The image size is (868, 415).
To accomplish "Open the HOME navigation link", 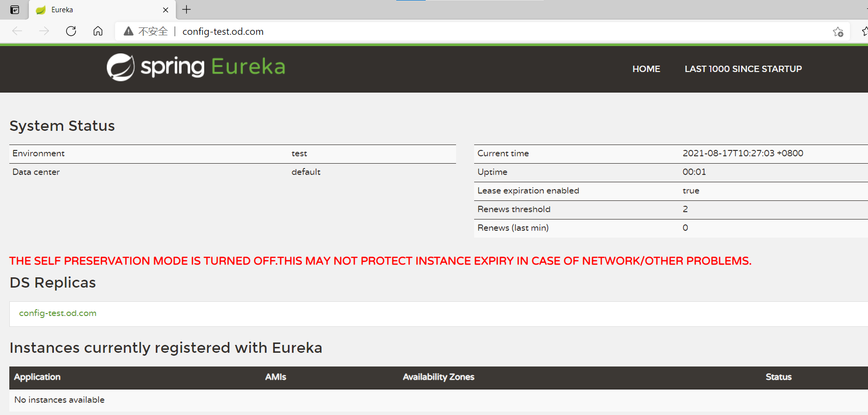I will click(646, 69).
